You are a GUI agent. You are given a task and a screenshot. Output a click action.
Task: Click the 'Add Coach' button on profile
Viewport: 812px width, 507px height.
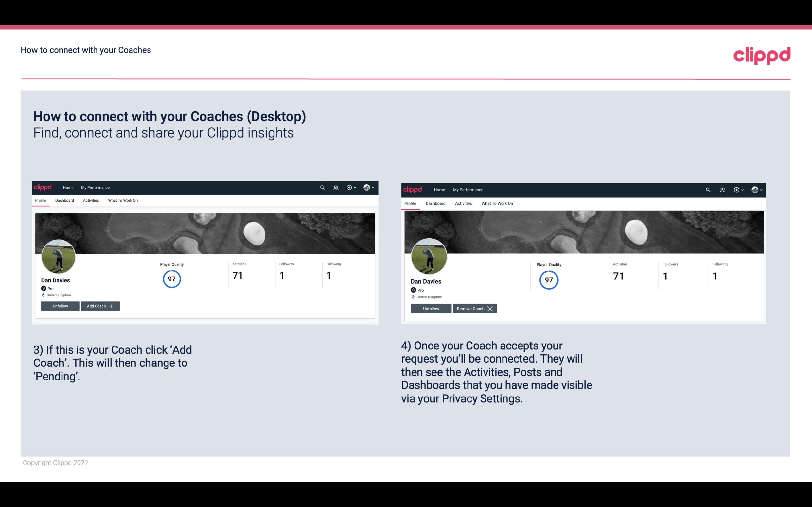[x=99, y=306]
